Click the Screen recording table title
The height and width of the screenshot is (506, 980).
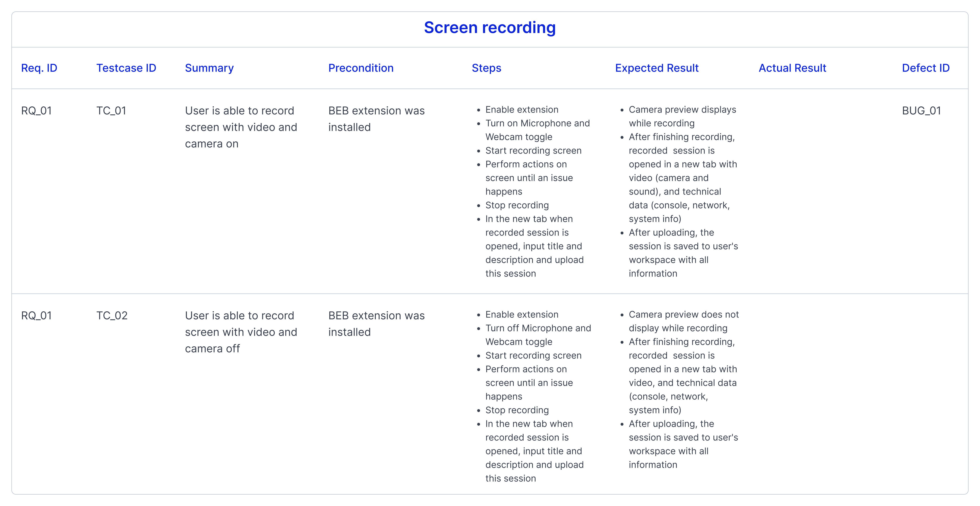(x=490, y=28)
